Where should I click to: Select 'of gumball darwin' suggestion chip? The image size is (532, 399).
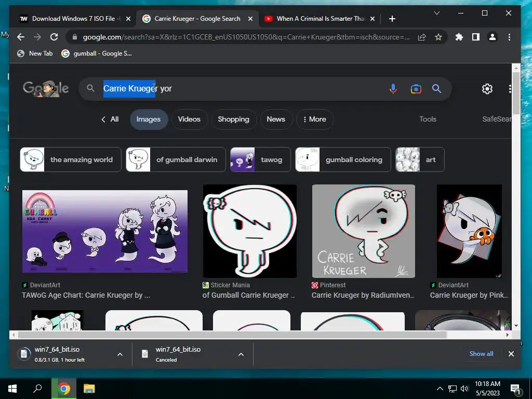click(x=176, y=159)
